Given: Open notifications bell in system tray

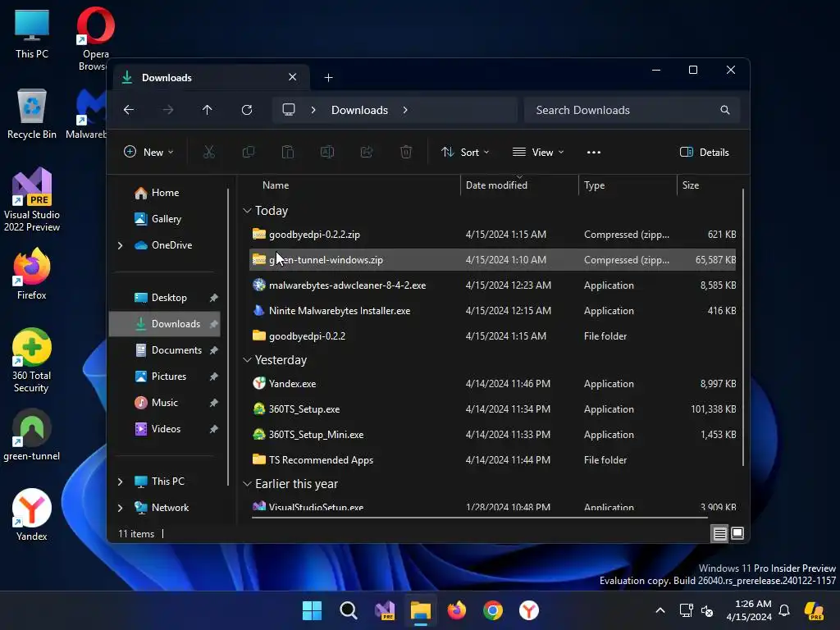Looking at the screenshot, I should coord(783,610).
